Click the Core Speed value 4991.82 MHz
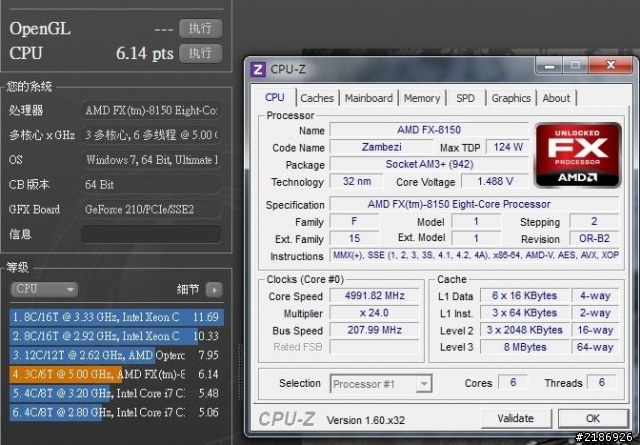The height and width of the screenshot is (445, 640). pyautogui.click(x=374, y=296)
